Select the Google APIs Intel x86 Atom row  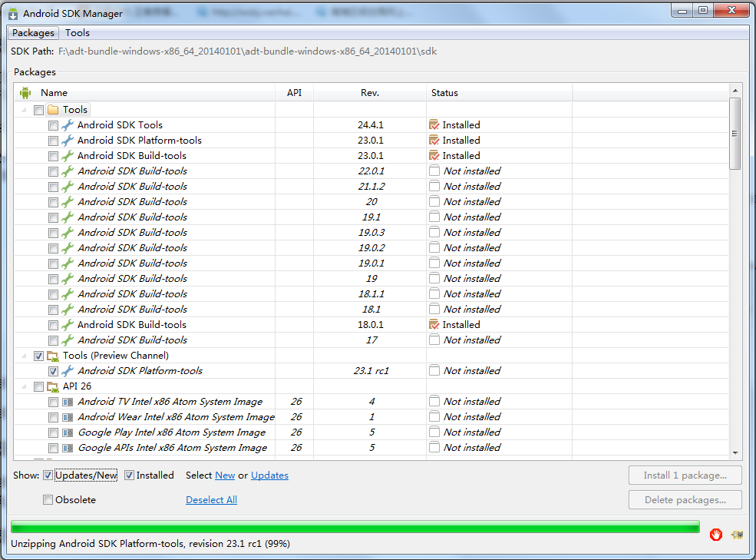click(x=371, y=448)
